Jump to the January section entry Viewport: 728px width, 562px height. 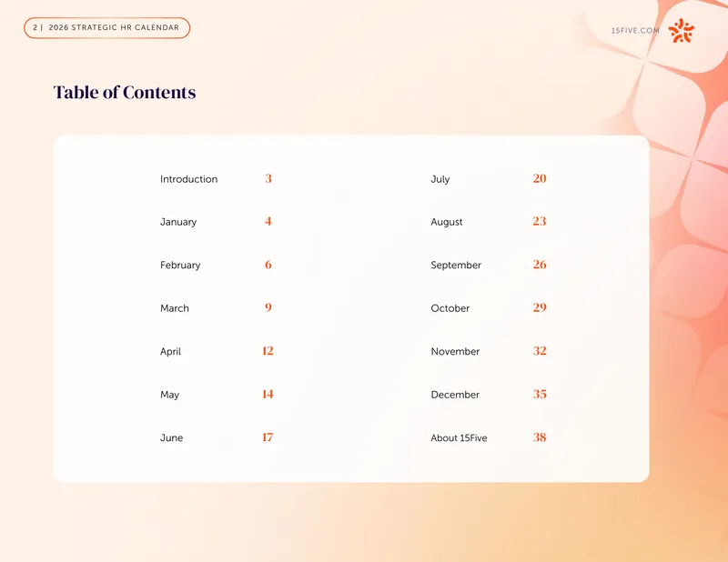[178, 222]
